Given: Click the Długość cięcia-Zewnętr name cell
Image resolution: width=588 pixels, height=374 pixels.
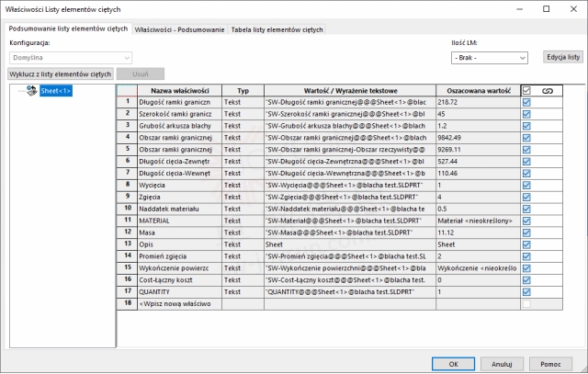Looking at the screenshot, I should [x=180, y=162].
